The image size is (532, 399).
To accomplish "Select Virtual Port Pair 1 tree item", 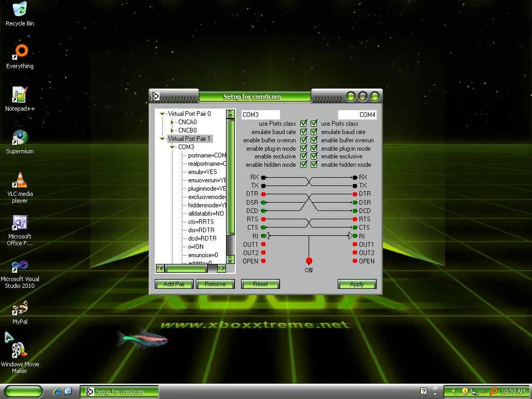I will pyautogui.click(x=189, y=139).
